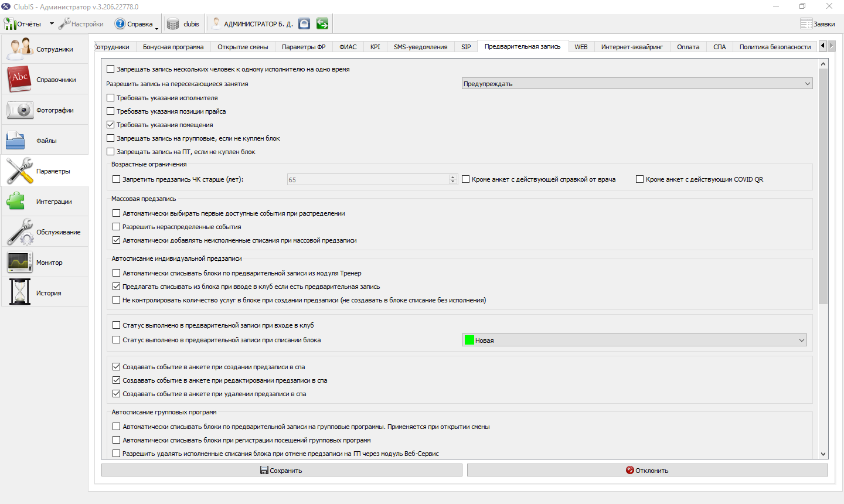Open the Интеграции puzzle piece icon

[x=16, y=202]
